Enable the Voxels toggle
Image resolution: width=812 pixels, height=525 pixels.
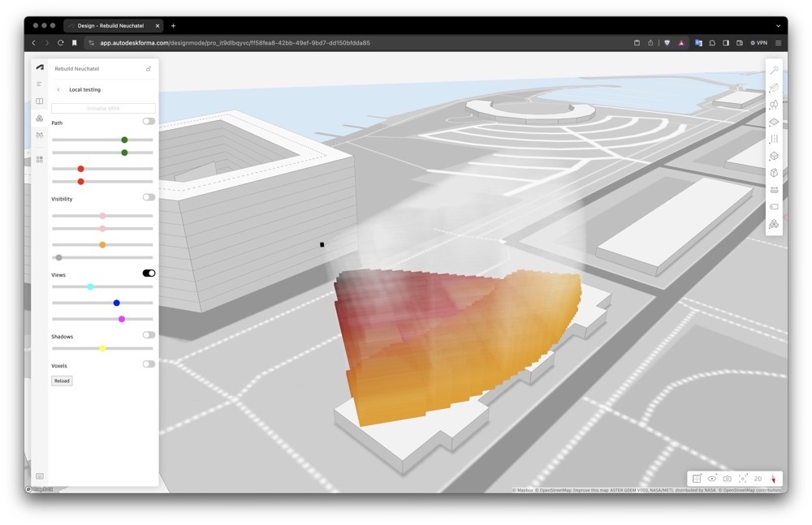pos(149,364)
